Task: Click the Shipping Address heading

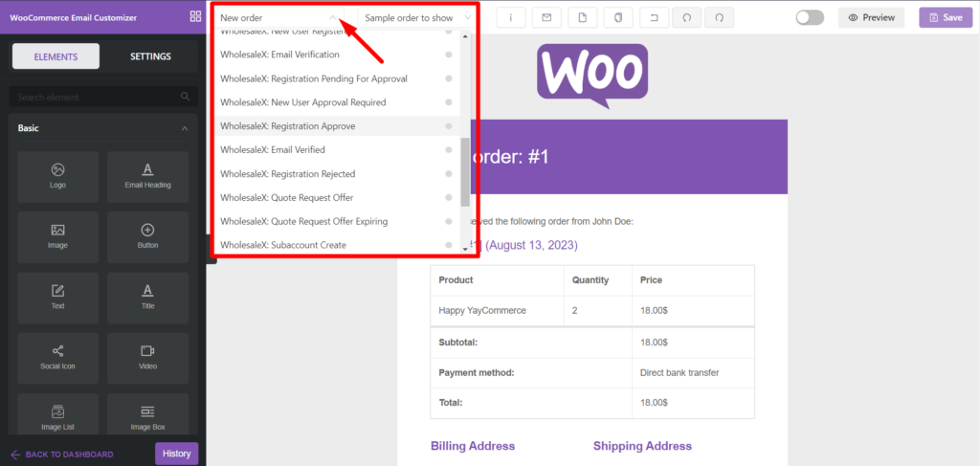Action: (x=642, y=446)
